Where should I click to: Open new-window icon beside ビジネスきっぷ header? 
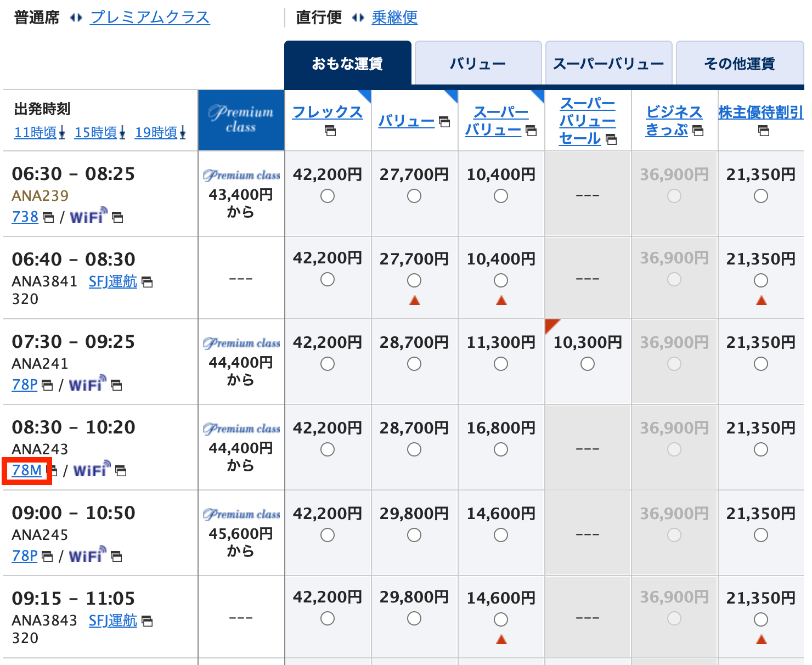point(698,131)
